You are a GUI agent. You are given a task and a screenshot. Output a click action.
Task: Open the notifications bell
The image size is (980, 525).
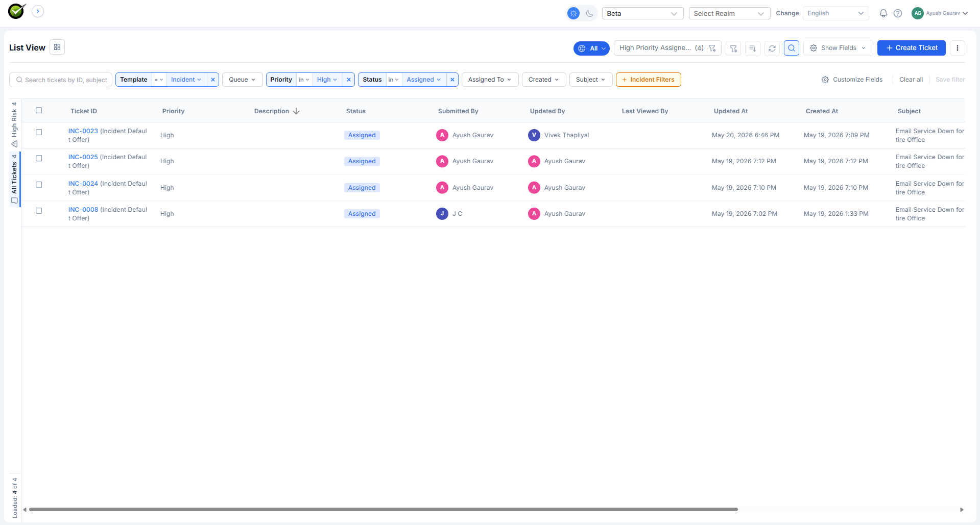[x=883, y=13]
